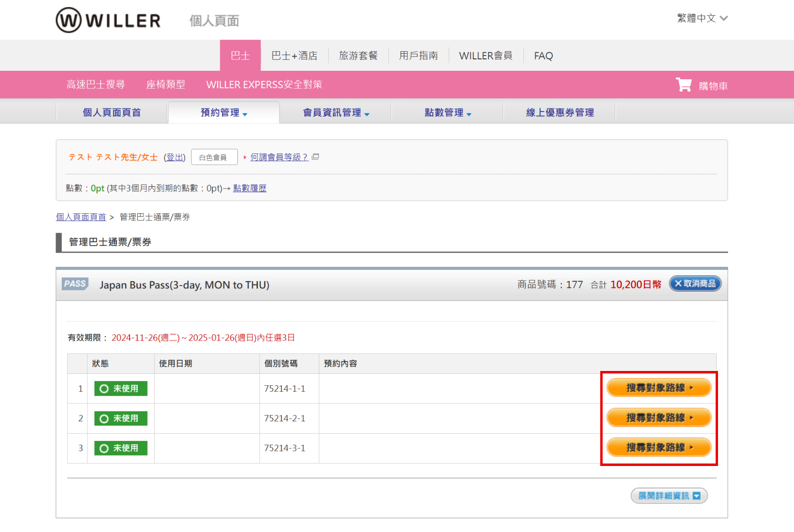Image resolution: width=794 pixels, height=532 pixels.
Task: Click Japan Bus Pass(3-day, MON to THU) title
Action: tap(184, 285)
